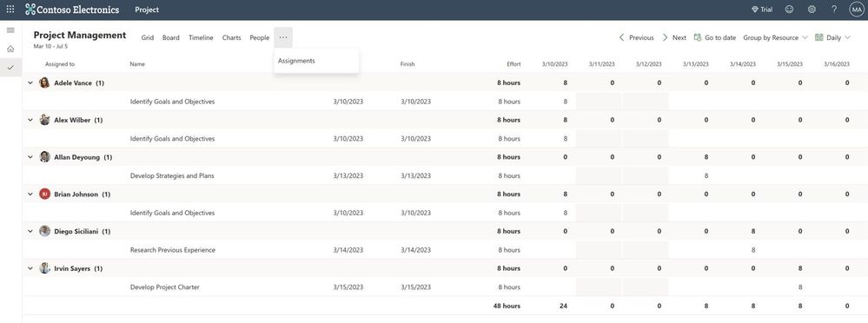The image size is (868, 323).
Task: Go to the Home icon in sidebar
Action: pyautogui.click(x=10, y=49)
